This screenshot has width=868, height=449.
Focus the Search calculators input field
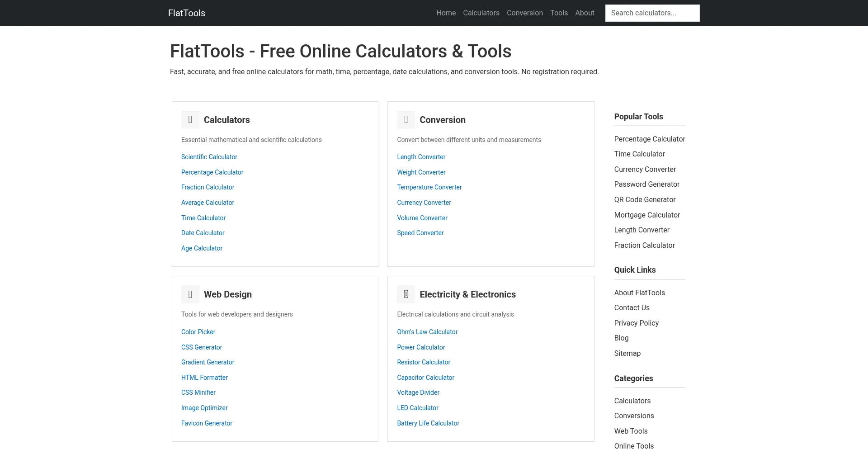[x=652, y=13]
